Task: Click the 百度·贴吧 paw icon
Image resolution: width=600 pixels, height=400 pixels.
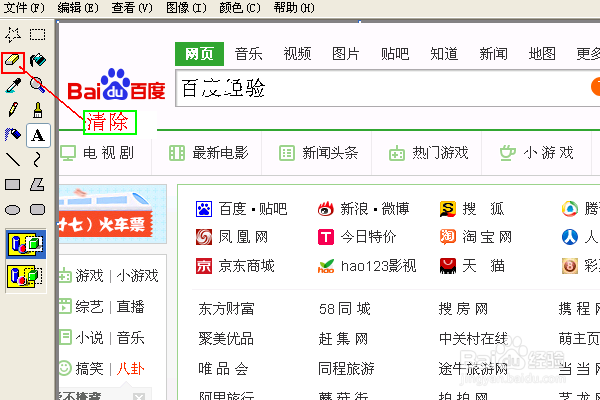Action: pyautogui.click(x=204, y=209)
